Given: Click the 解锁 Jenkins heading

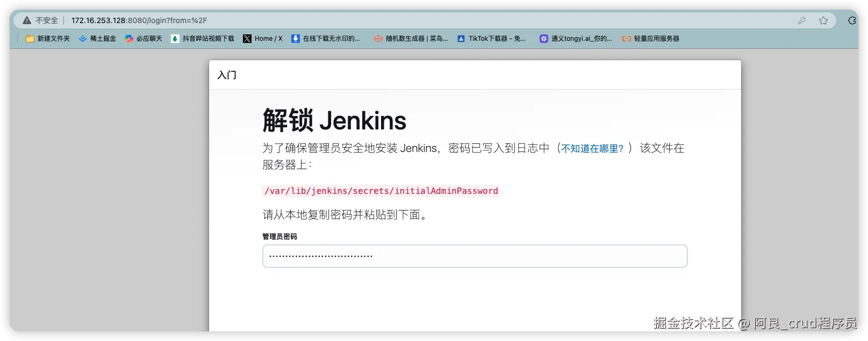Looking at the screenshot, I should click(334, 120).
